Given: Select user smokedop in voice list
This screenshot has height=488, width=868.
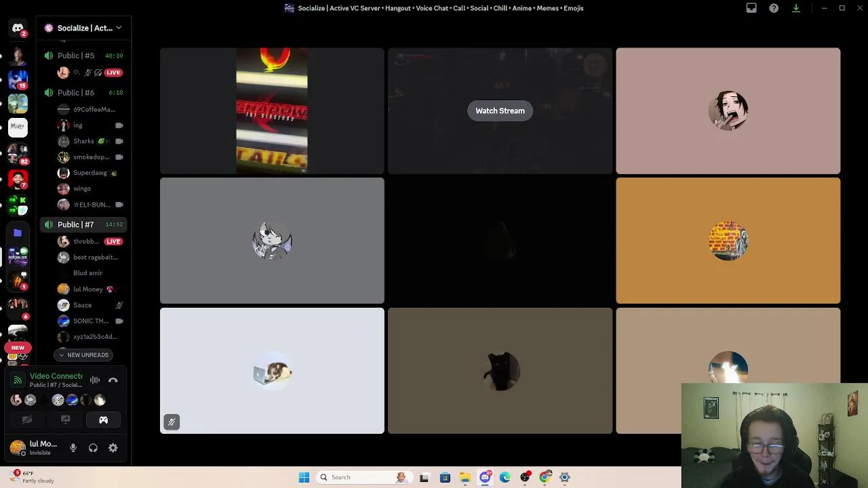Looking at the screenshot, I should tap(90, 157).
